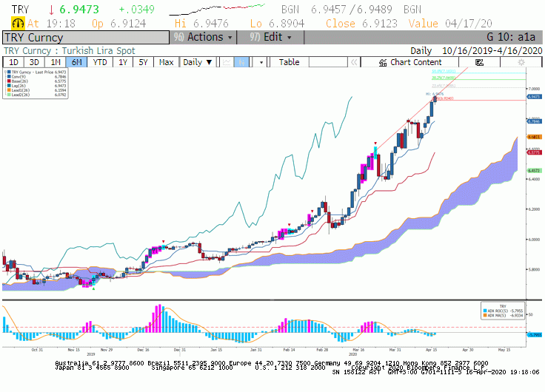Click the empty field right of Table
The image size is (545, 392).
328,62
